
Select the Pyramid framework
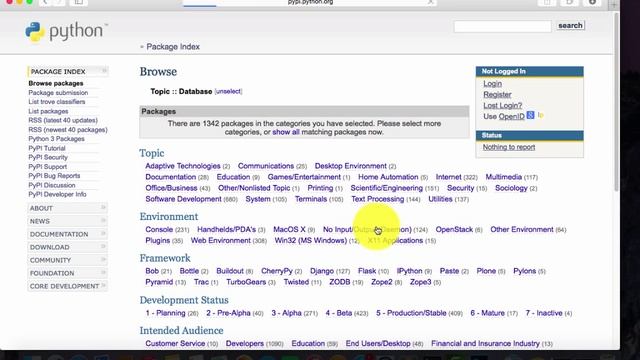point(159,282)
